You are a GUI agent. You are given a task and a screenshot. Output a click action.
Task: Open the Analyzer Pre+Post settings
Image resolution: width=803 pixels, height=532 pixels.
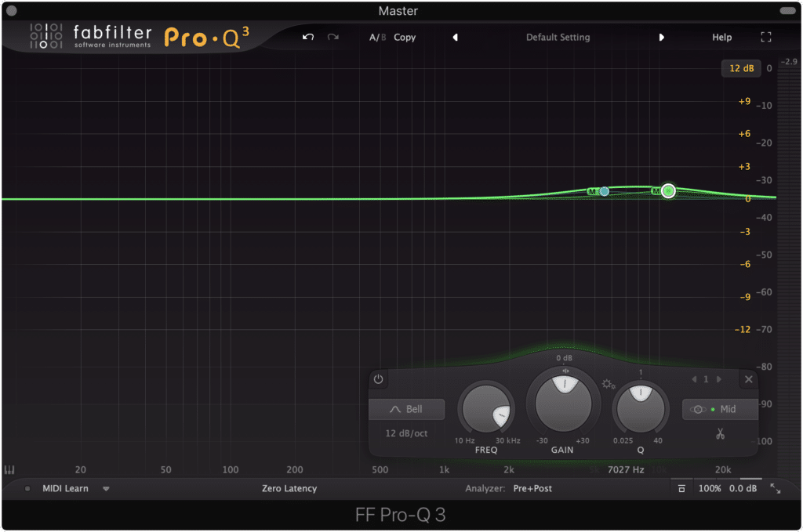(x=532, y=489)
